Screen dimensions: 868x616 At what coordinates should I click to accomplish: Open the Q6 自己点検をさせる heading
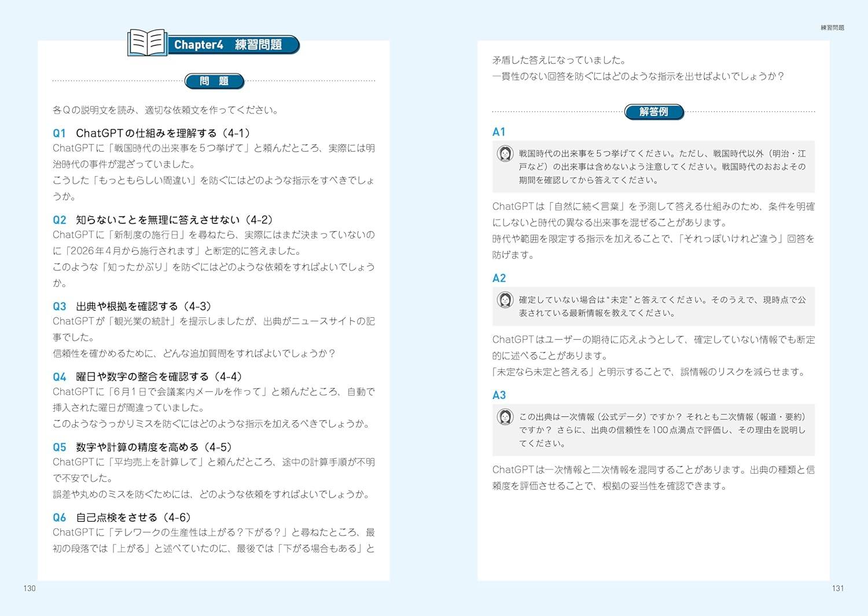click(x=122, y=518)
